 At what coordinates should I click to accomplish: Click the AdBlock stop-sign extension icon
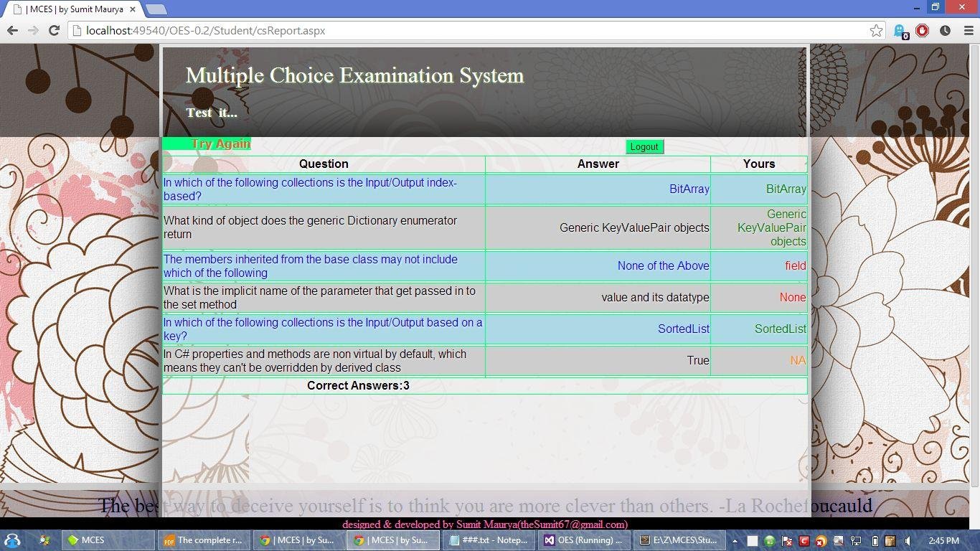[x=922, y=30]
